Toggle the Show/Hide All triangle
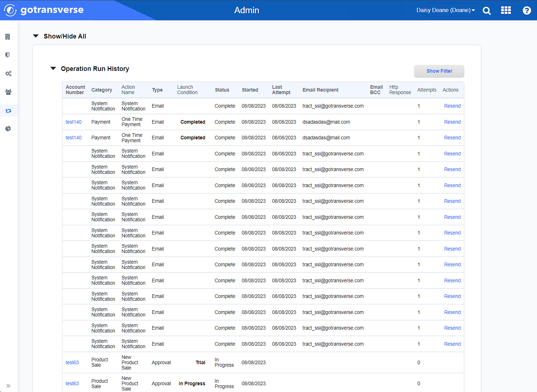 [x=36, y=36]
